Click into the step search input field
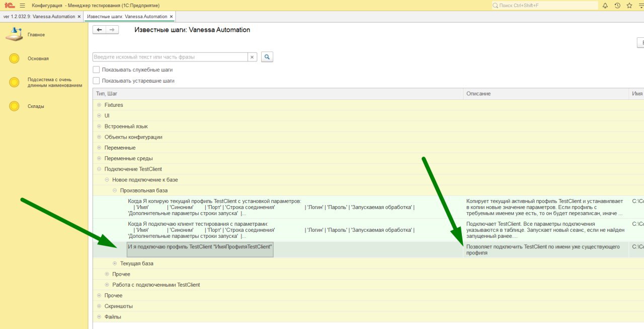 tap(170, 57)
